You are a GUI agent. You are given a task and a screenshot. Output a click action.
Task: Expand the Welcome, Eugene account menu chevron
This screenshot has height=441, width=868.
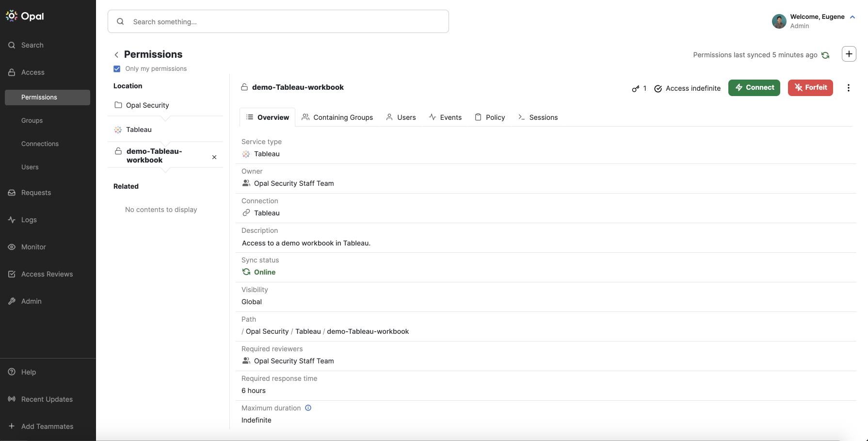click(x=852, y=17)
